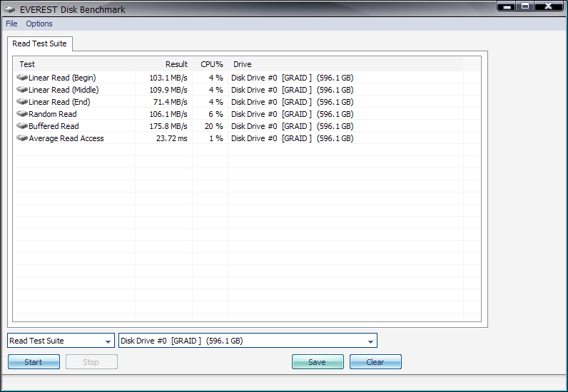Click the 109.9 MB/s result value
Viewport: 568px width, 392px height.
[x=168, y=90]
